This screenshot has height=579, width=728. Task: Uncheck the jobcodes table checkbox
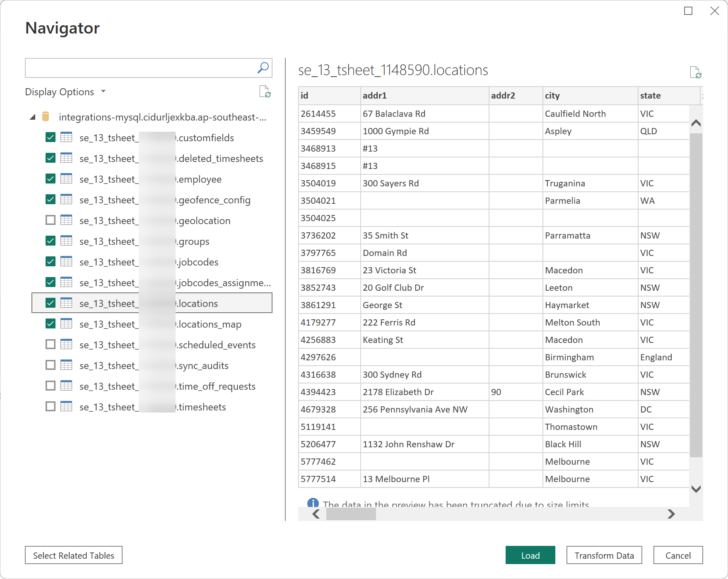(51, 261)
